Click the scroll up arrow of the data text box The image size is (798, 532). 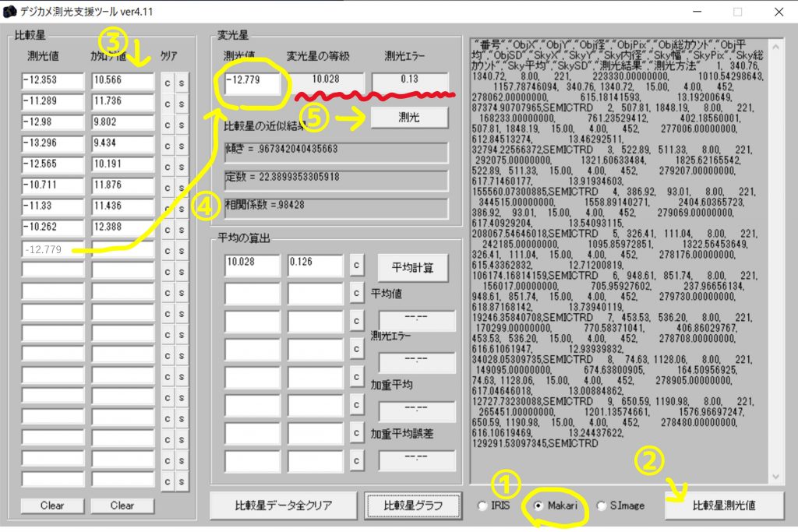(x=775, y=47)
